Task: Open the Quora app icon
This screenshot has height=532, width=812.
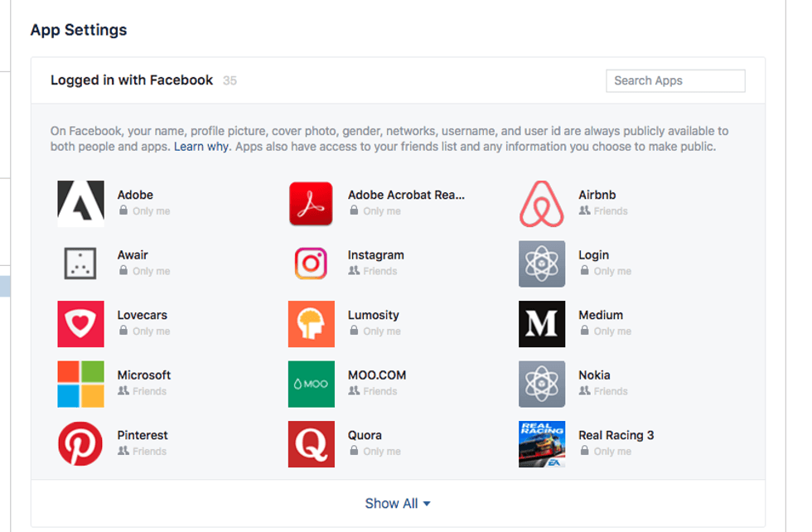Action: pos(311,444)
